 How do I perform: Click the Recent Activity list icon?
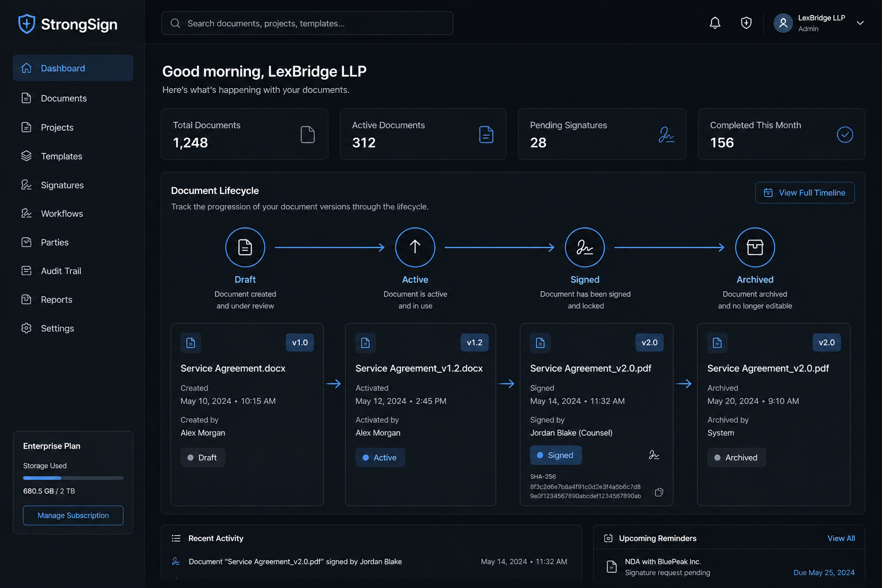176,538
